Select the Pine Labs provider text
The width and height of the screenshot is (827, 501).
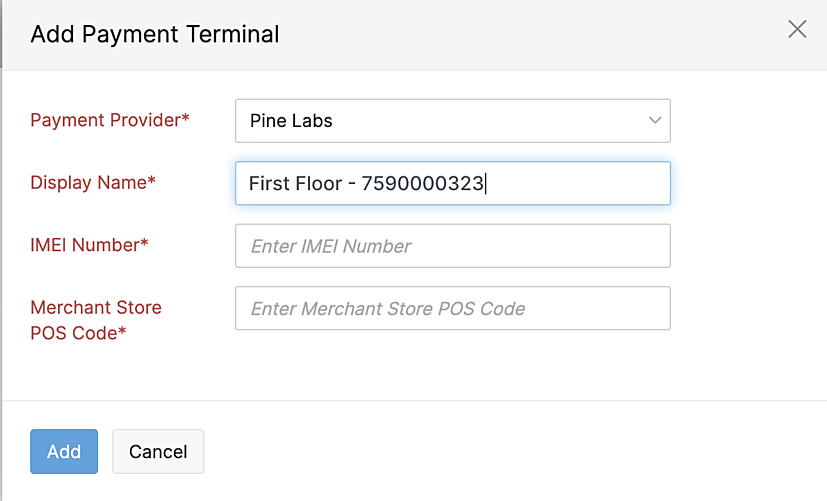[x=291, y=121]
